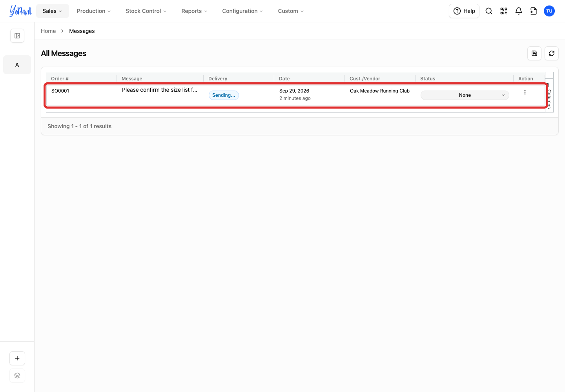The height and width of the screenshot is (392, 565).
Task: Click the save view icon
Action: pyautogui.click(x=534, y=53)
